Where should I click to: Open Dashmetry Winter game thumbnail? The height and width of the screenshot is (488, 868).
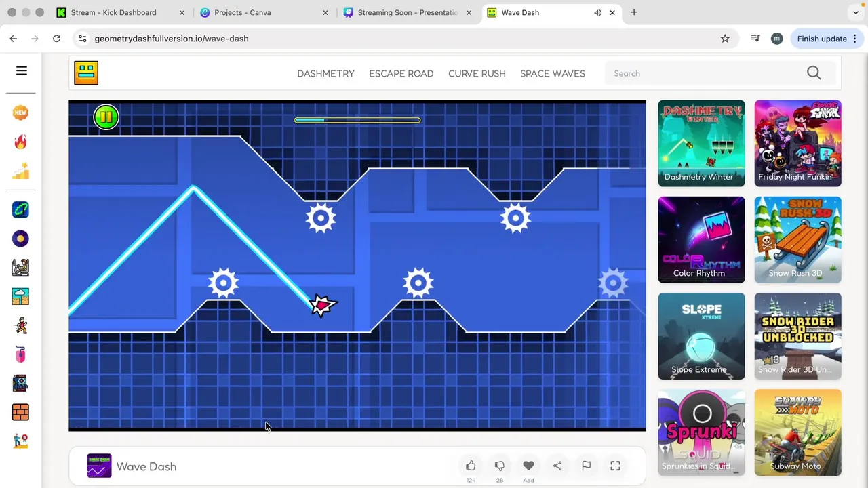(x=701, y=143)
